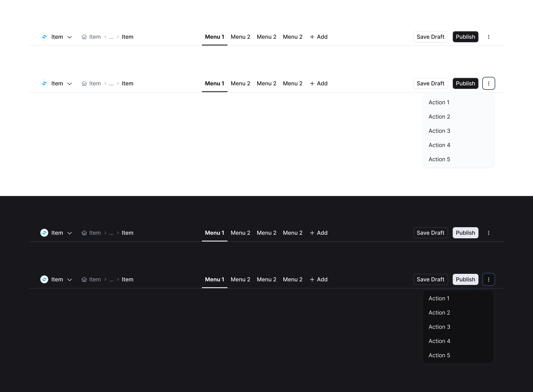Choose Action 5 in the dark dropdown menu

pyautogui.click(x=458, y=355)
